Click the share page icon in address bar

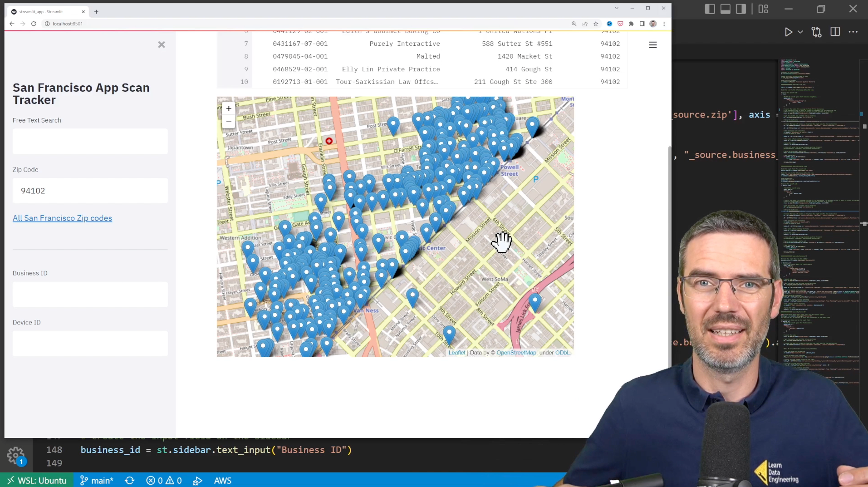(x=585, y=24)
